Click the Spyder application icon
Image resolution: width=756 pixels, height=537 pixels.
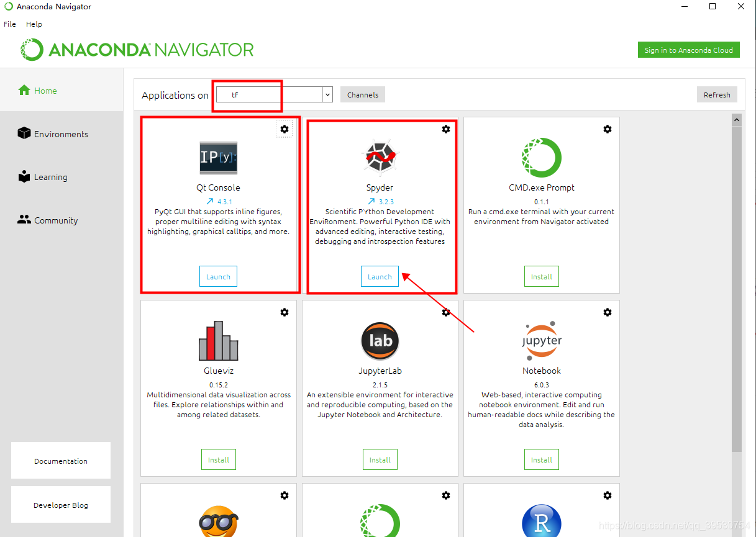380,158
